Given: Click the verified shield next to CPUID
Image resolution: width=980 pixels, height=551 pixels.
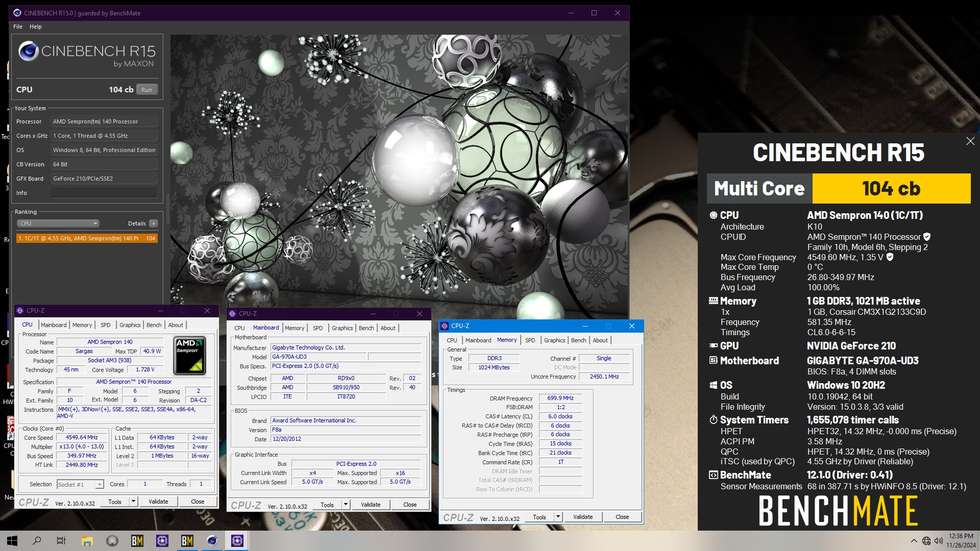Looking at the screenshot, I should click(927, 237).
